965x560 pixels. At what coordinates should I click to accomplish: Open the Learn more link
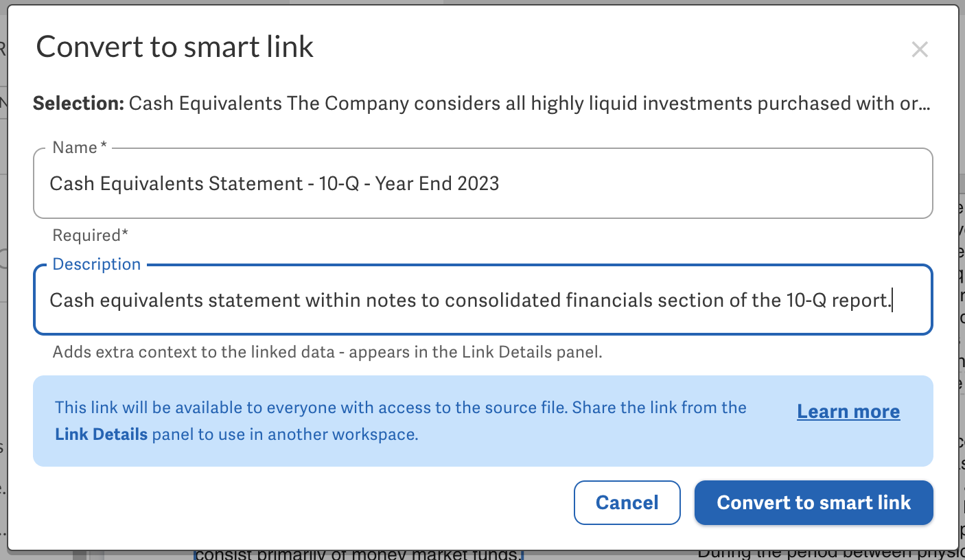click(x=848, y=411)
